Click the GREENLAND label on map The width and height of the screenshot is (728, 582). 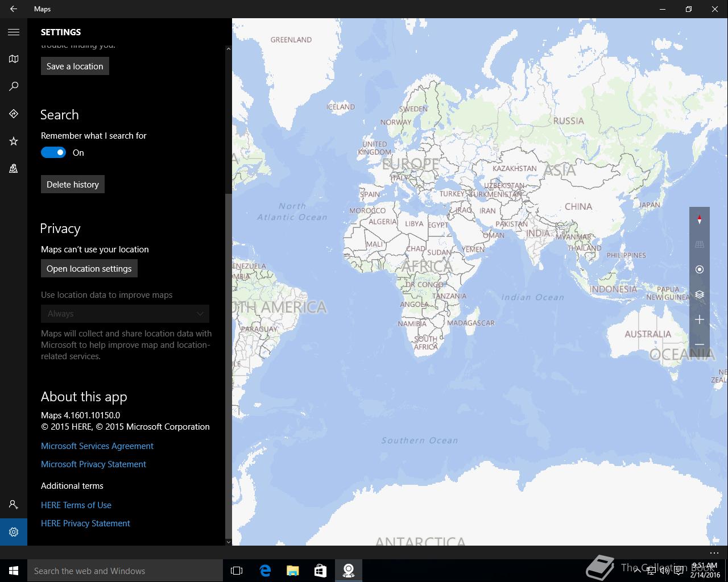point(291,40)
